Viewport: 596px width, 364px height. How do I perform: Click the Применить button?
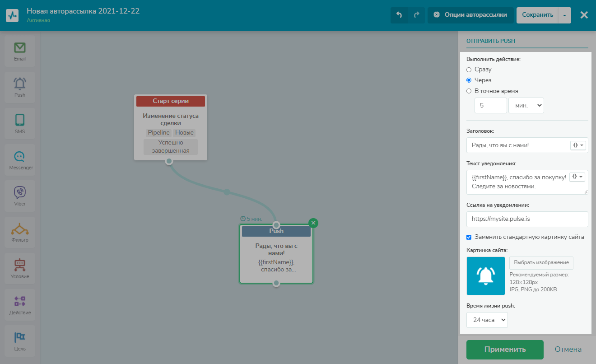click(x=505, y=350)
